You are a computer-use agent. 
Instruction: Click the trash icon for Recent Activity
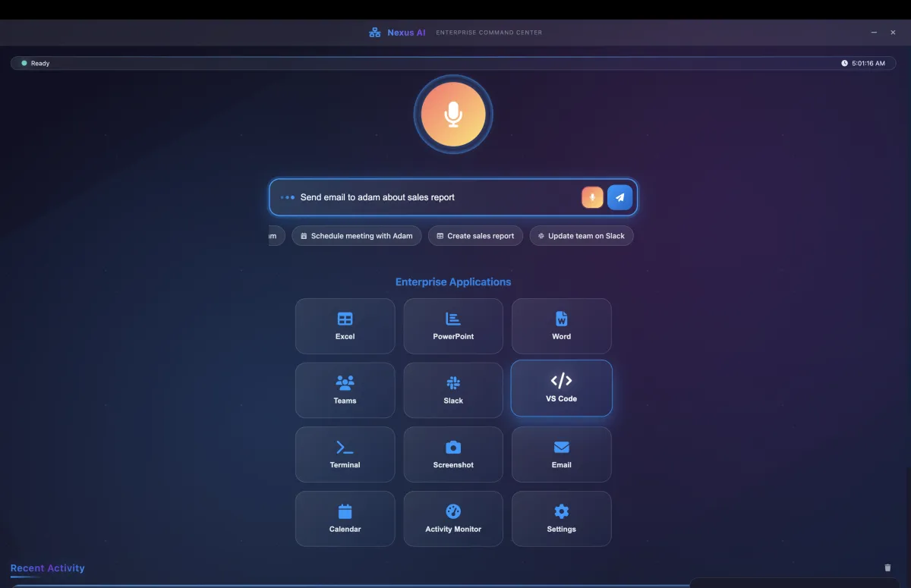887,568
